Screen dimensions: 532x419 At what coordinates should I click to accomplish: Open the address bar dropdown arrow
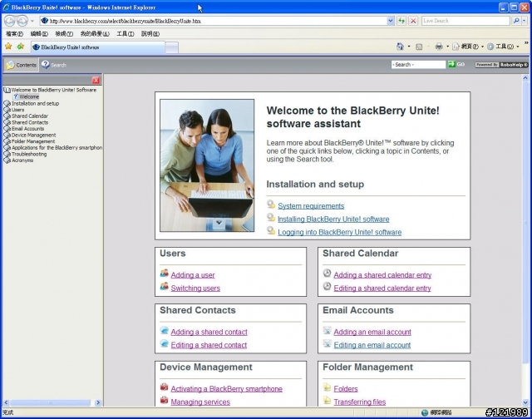390,21
